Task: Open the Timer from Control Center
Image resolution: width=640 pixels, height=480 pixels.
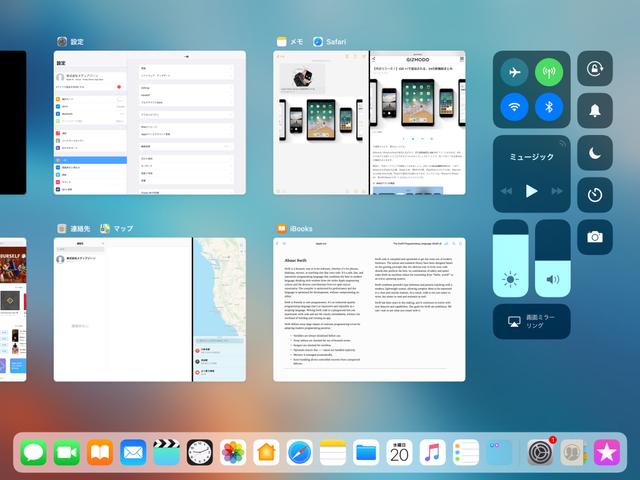Action: click(595, 195)
